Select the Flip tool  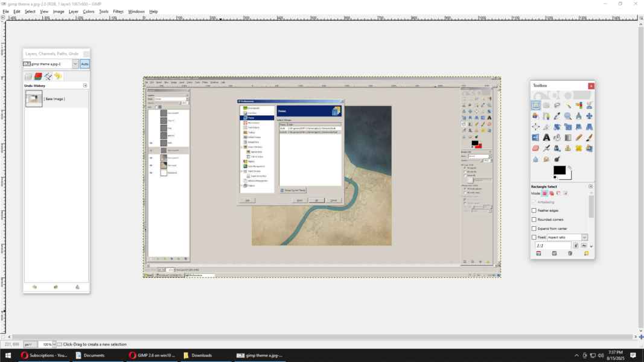click(535, 138)
